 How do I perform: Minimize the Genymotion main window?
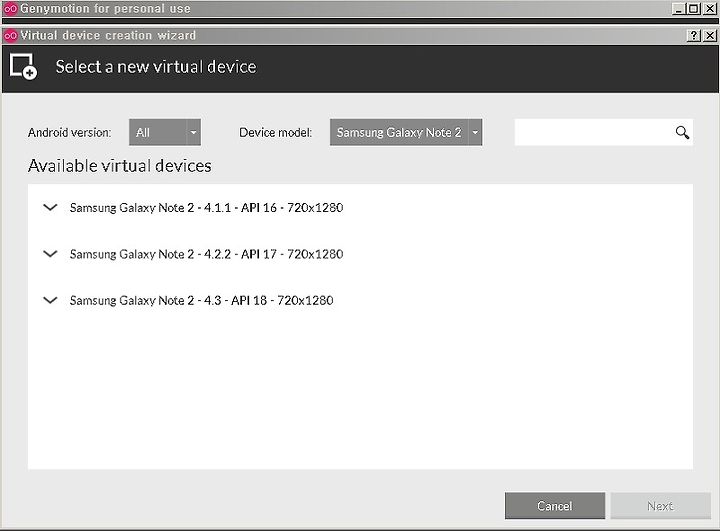[679, 9]
